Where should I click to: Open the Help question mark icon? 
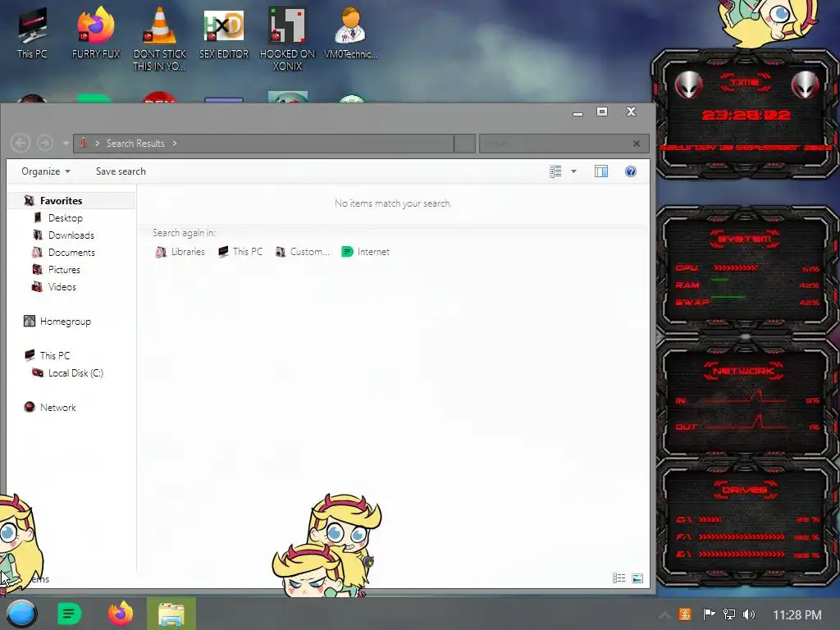pyautogui.click(x=631, y=171)
